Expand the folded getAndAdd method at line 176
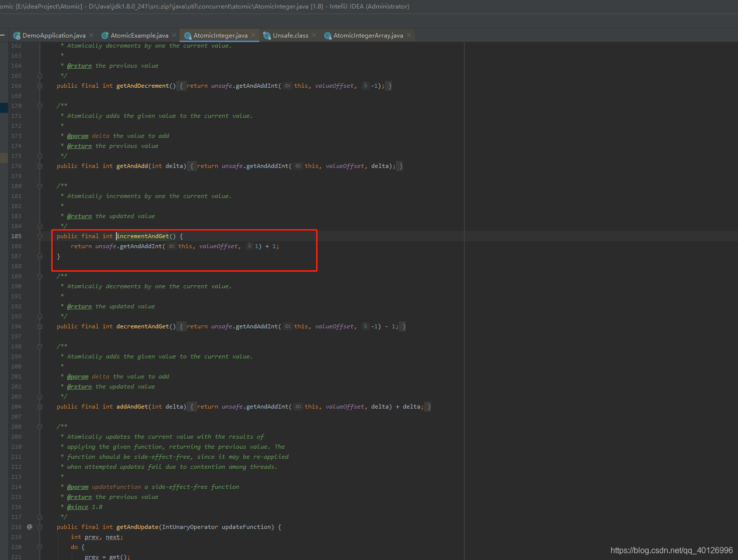Screen dimensions: 738x560 pos(40,166)
